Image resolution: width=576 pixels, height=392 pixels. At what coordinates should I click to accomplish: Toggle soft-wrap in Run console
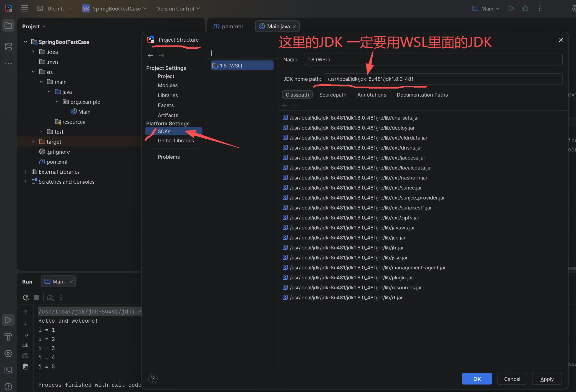pos(25,334)
